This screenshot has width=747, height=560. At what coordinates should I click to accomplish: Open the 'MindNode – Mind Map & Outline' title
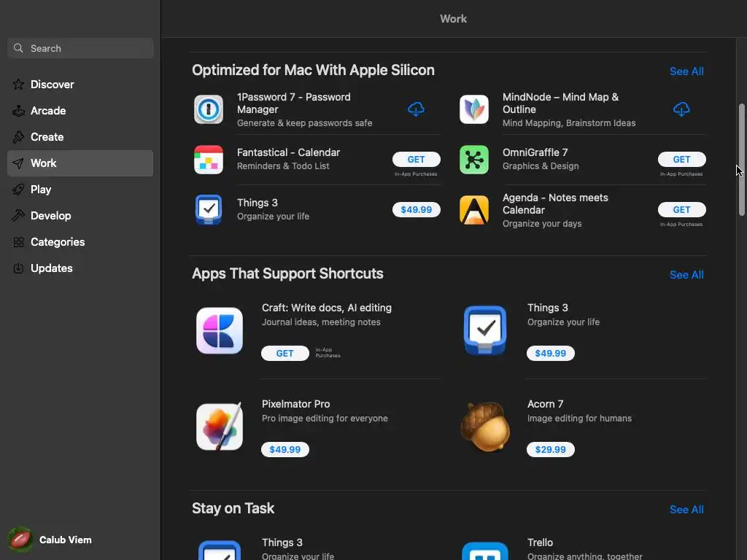point(560,104)
